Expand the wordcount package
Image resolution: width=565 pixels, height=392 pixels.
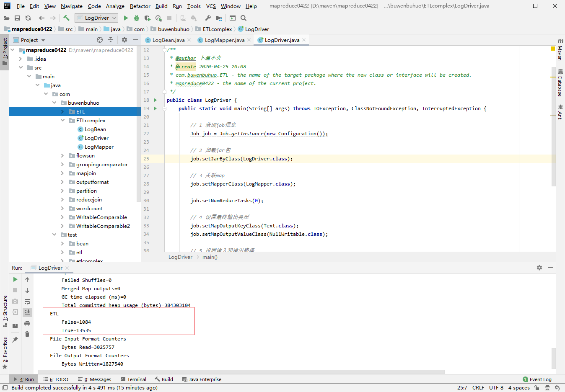[x=62, y=209]
